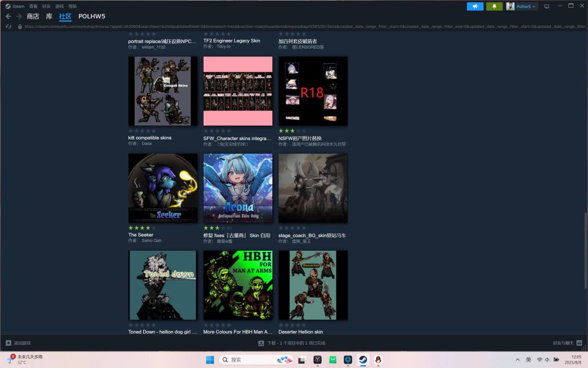The height and width of the screenshot is (368, 588).
Task: Open the pink SFW Character skins thumbnail
Action: pyautogui.click(x=238, y=91)
